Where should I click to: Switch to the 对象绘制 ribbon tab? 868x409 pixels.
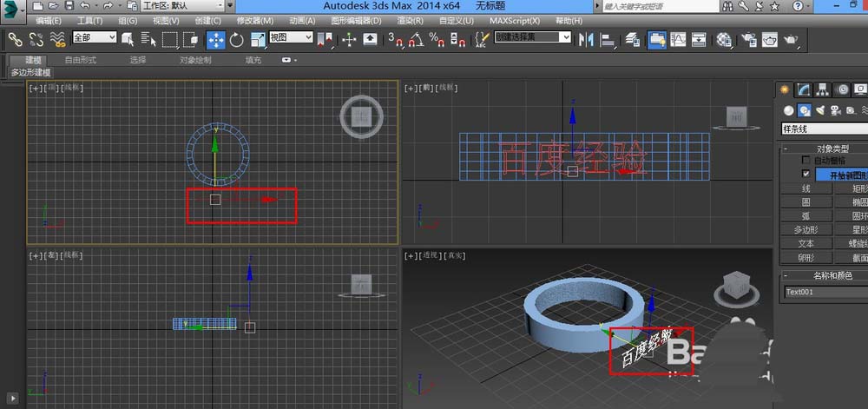195,60
